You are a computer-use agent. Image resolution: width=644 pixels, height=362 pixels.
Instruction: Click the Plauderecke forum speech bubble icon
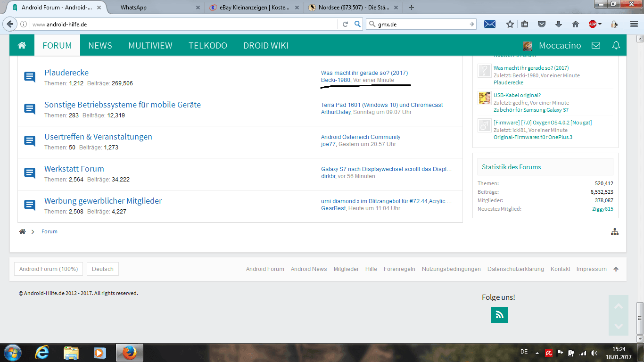click(29, 77)
